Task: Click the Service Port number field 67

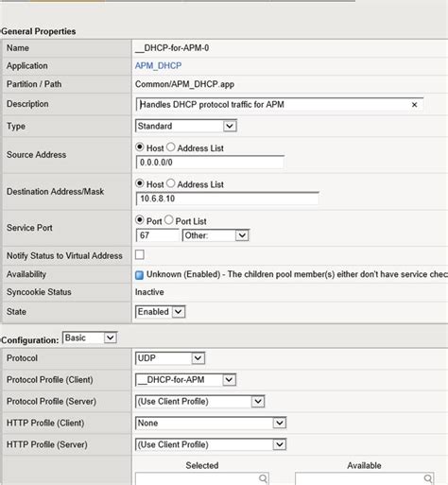Action: click(x=157, y=235)
